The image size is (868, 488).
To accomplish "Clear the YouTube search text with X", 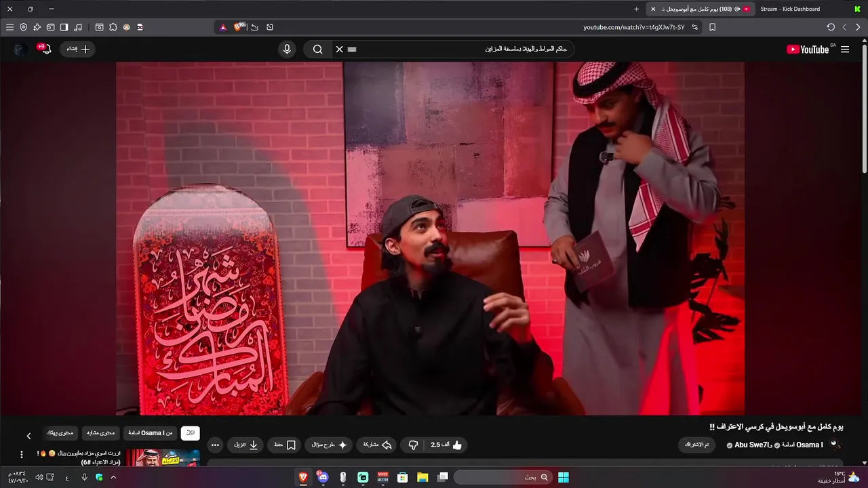I will [340, 49].
